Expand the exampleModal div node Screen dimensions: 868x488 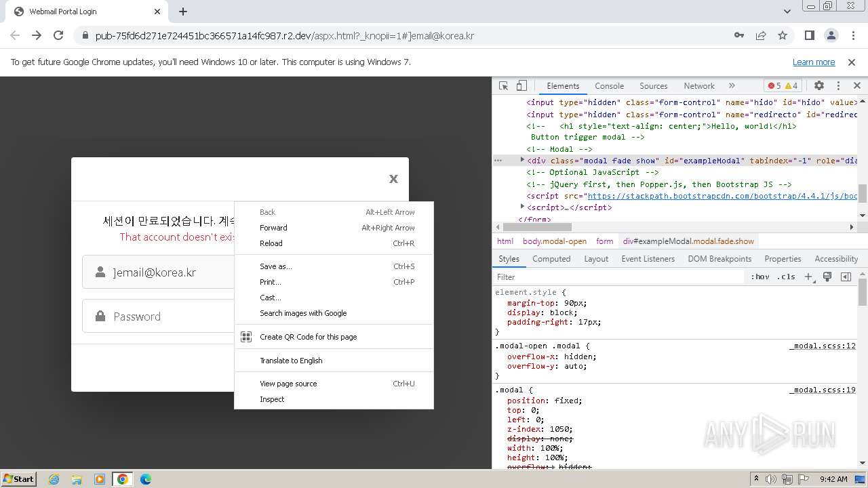pos(522,160)
